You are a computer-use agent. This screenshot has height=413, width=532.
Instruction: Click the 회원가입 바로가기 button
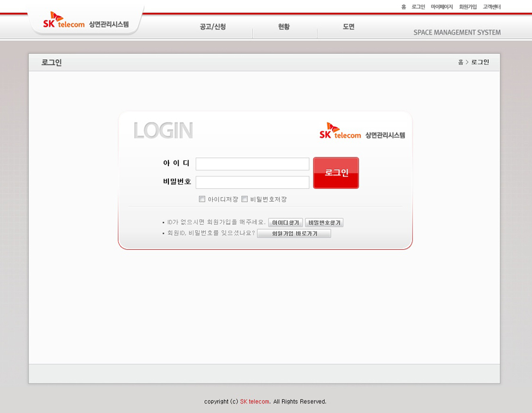pos(294,233)
